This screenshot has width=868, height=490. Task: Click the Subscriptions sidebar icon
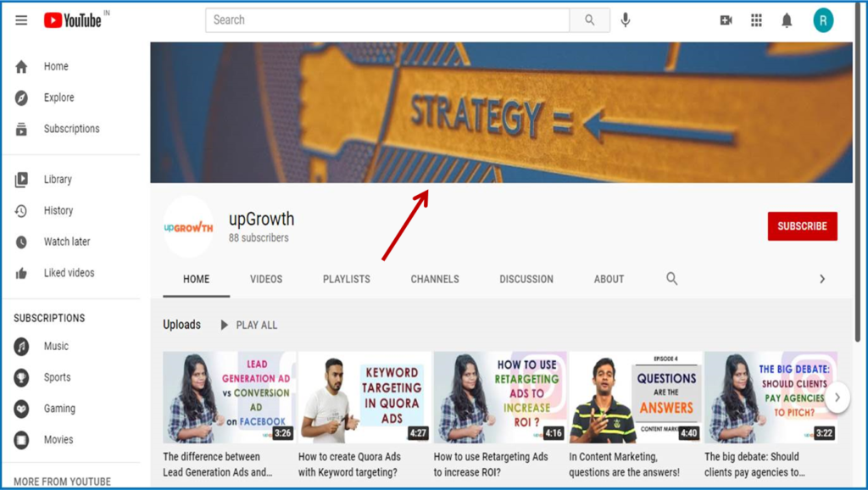coord(21,130)
